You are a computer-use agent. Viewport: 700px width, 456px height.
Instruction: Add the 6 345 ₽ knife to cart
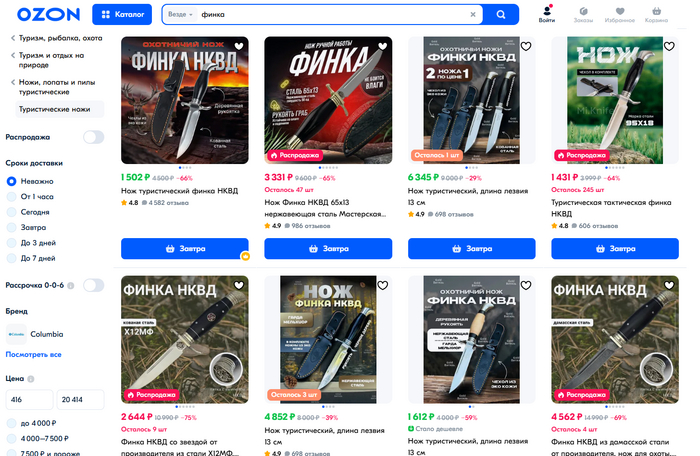[471, 249]
